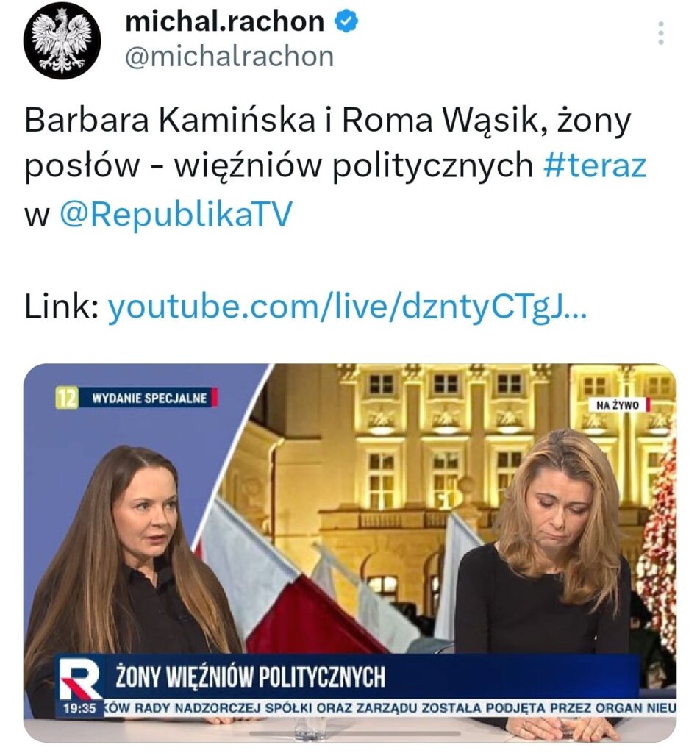Click the michal.rachon display name

point(225,22)
